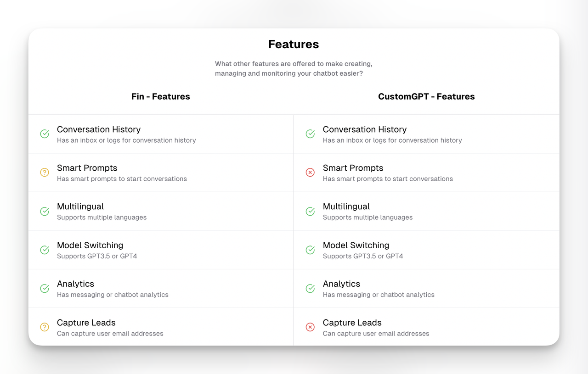
Task: Click CustomGPT's Analytics feature title
Action: tap(342, 284)
